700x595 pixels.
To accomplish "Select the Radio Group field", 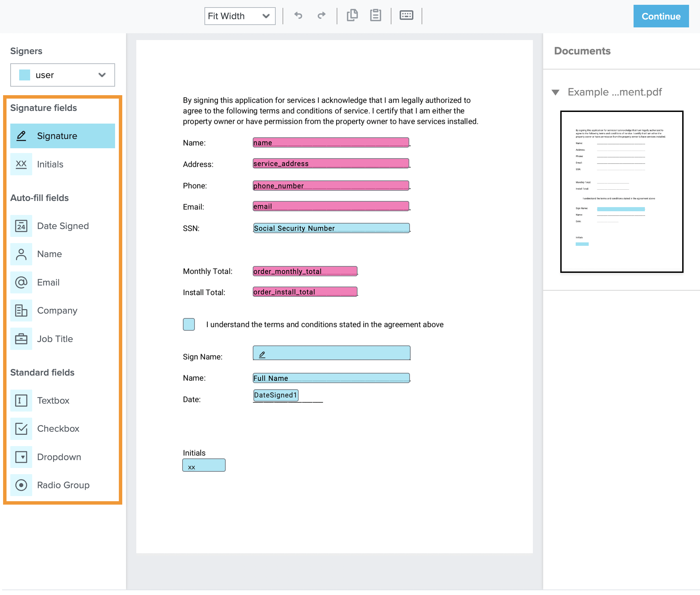I will coord(63,485).
